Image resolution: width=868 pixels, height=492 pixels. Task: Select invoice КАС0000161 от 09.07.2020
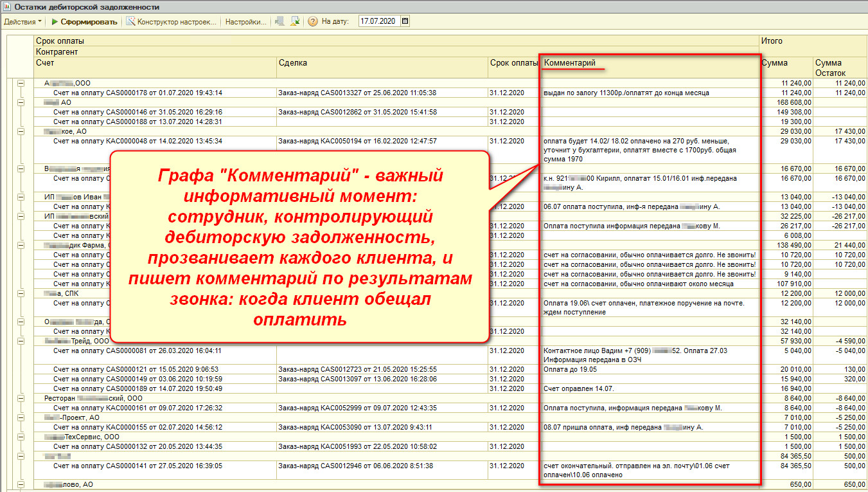coord(137,408)
